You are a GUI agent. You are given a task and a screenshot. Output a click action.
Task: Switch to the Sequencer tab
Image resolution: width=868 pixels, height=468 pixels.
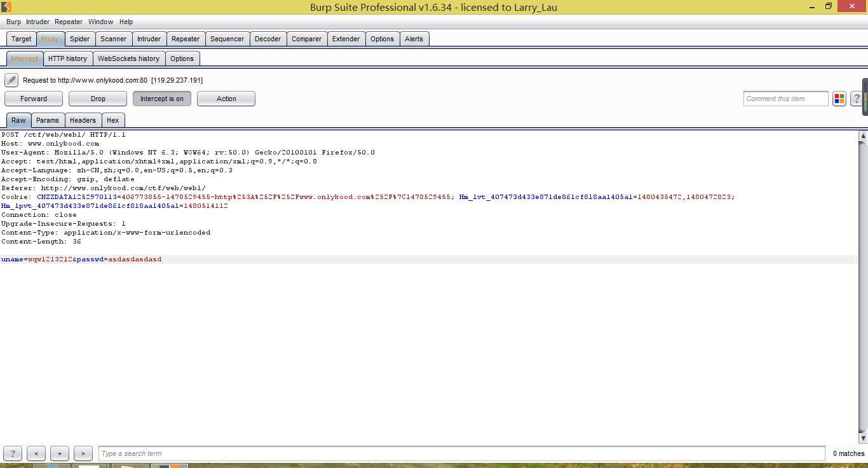tap(227, 39)
